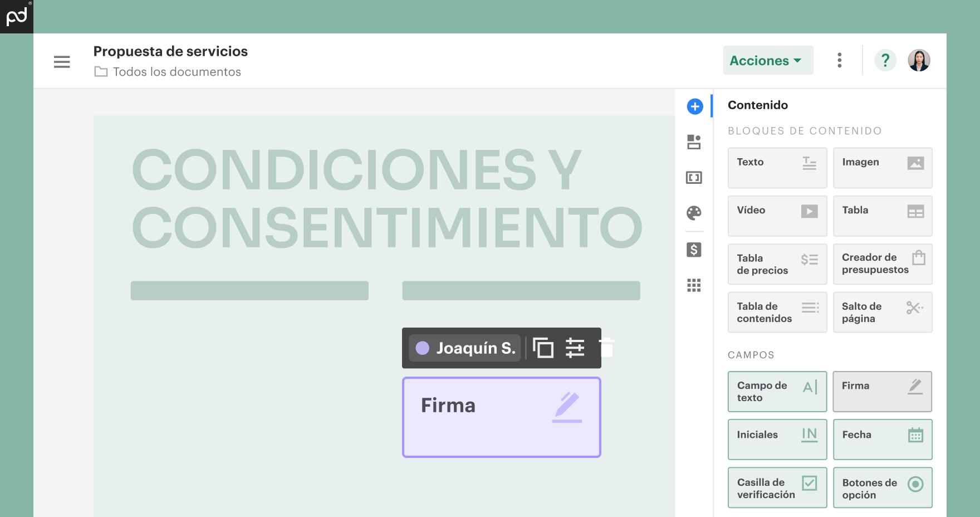Select the blue add content plus icon
980x517 pixels.
point(694,106)
